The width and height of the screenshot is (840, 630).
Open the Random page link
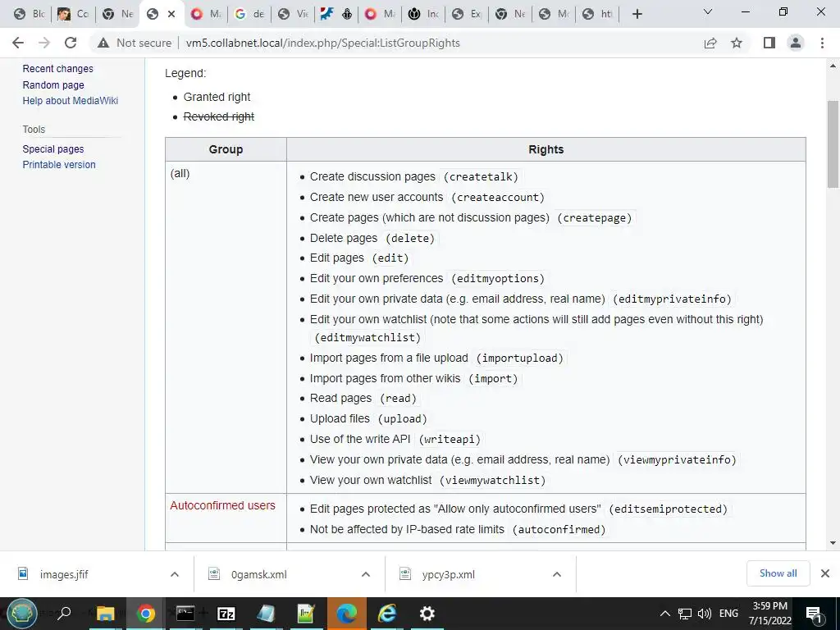coord(53,84)
